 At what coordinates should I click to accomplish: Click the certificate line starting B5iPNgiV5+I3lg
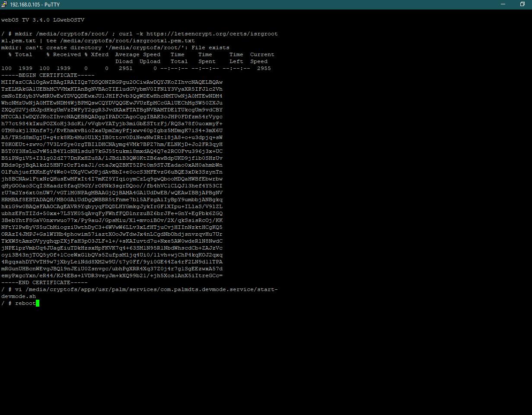(112, 158)
